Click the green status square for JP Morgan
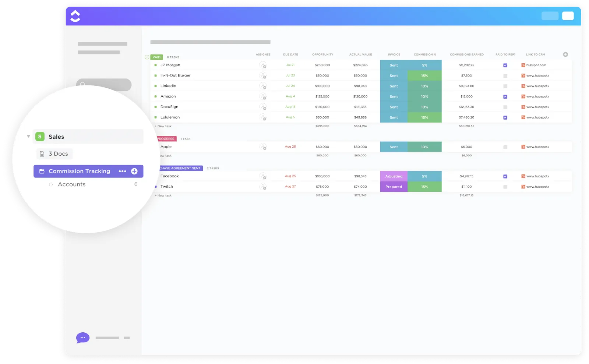Image resolution: width=589 pixels, height=364 pixels. 155,65
